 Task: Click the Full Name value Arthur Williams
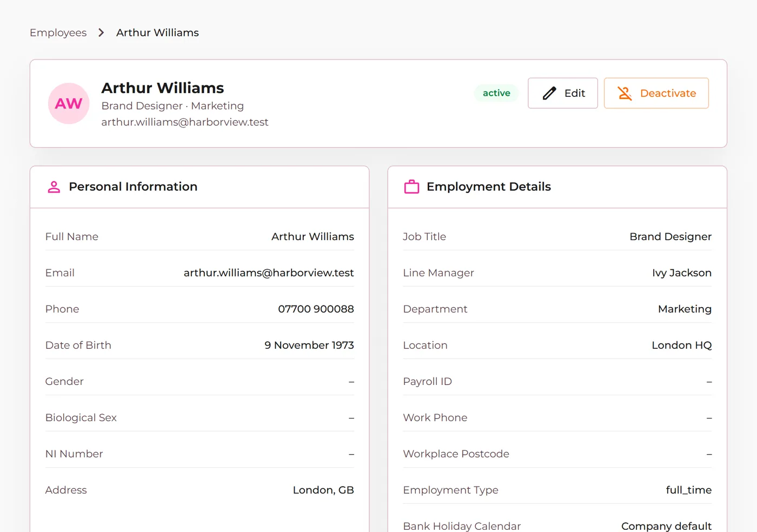[313, 237]
